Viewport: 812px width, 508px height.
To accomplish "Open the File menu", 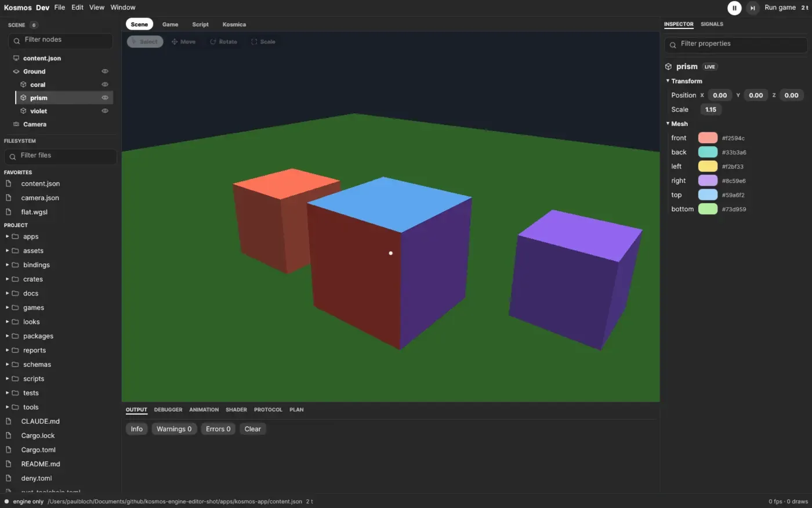I will point(60,8).
